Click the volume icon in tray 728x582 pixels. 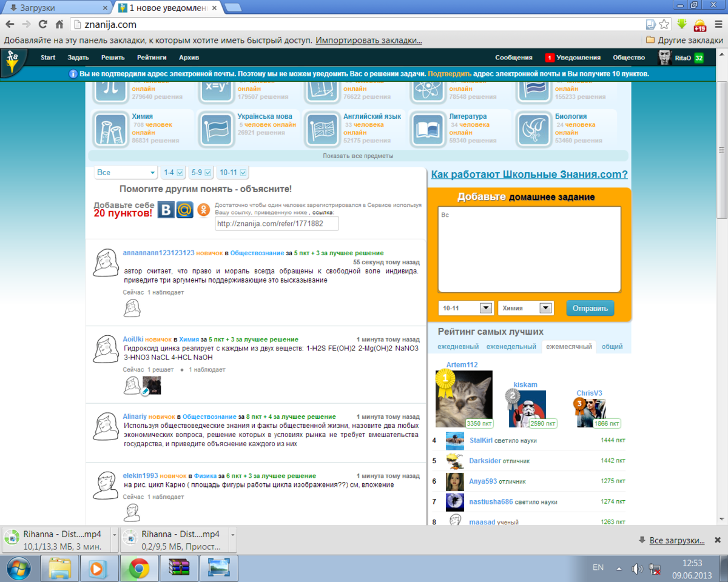(x=637, y=569)
